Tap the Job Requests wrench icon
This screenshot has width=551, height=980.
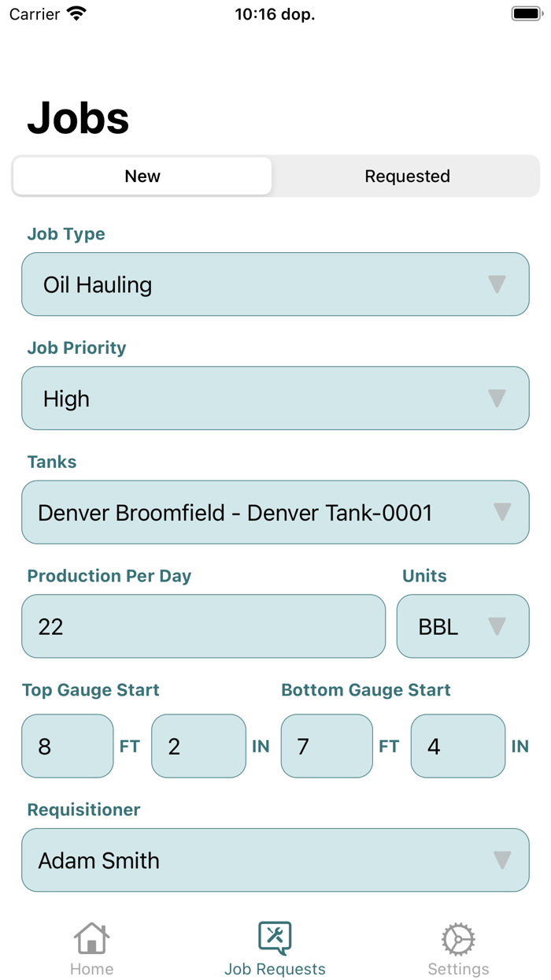tap(275, 937)
